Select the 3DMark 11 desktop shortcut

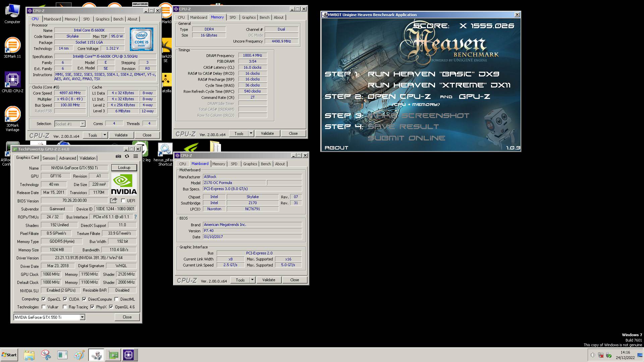pos(12,47)
